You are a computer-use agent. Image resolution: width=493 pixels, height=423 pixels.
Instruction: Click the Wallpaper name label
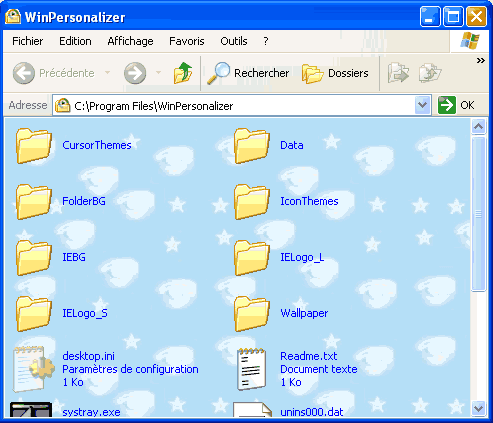click(x=304, y=313)
